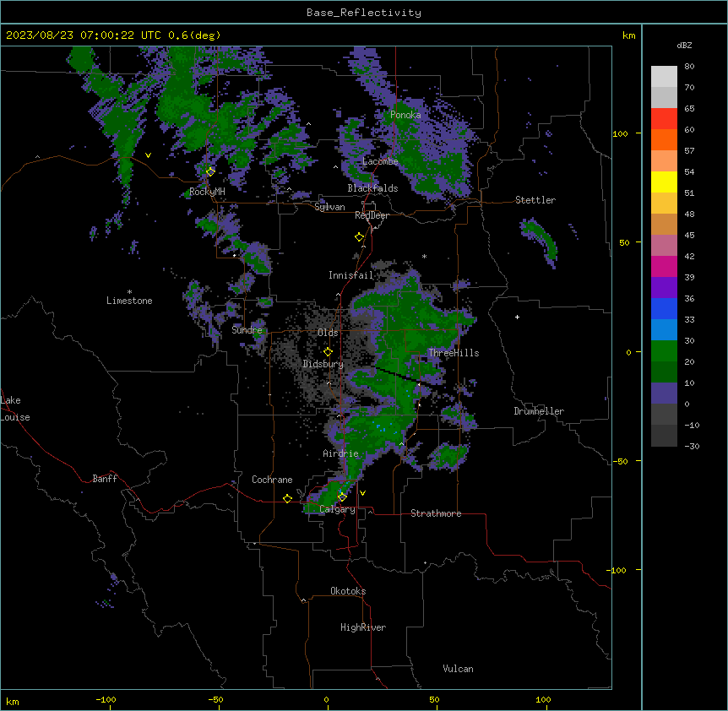Viewport: 728px width, 711px height.
Task: Click the -50 tick on the vertical axis
Action: 620,461
